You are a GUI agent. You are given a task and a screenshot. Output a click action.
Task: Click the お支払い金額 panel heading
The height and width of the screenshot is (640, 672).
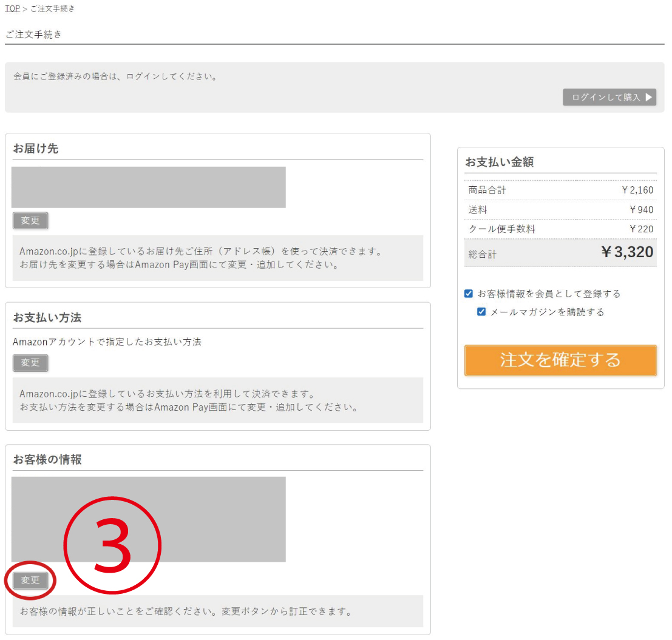(500, 162)
